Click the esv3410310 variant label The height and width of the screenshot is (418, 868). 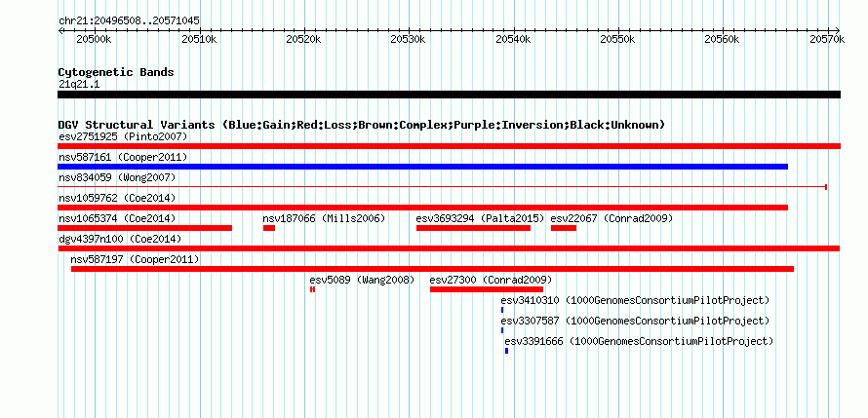pyautogui.click(x=635, y=300)
